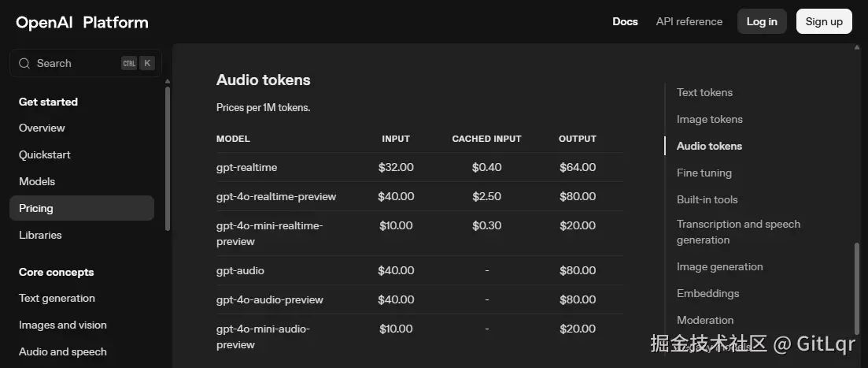Open the Docs tab
The height and width of the screenshot is (368, 868).
click(625, 21)
